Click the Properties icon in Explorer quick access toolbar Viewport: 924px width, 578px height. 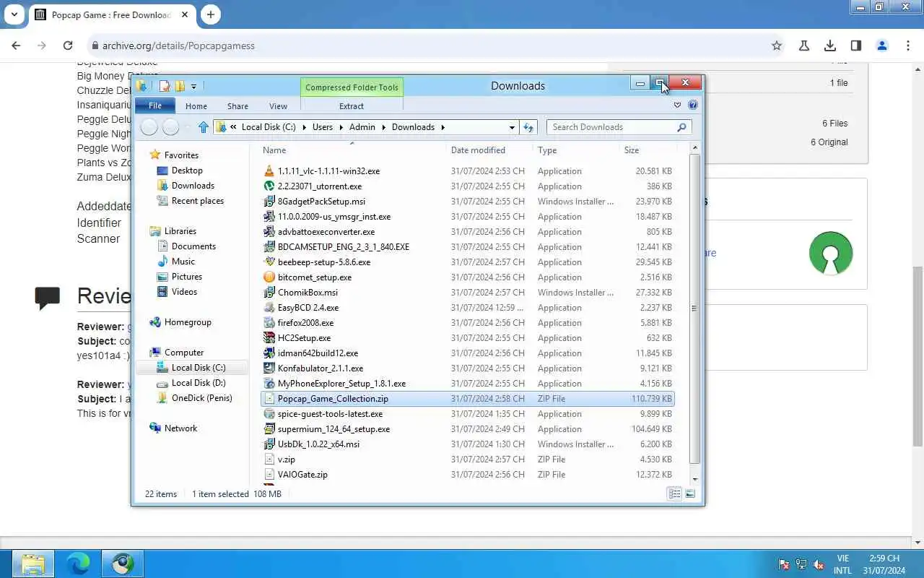(165, 86)
